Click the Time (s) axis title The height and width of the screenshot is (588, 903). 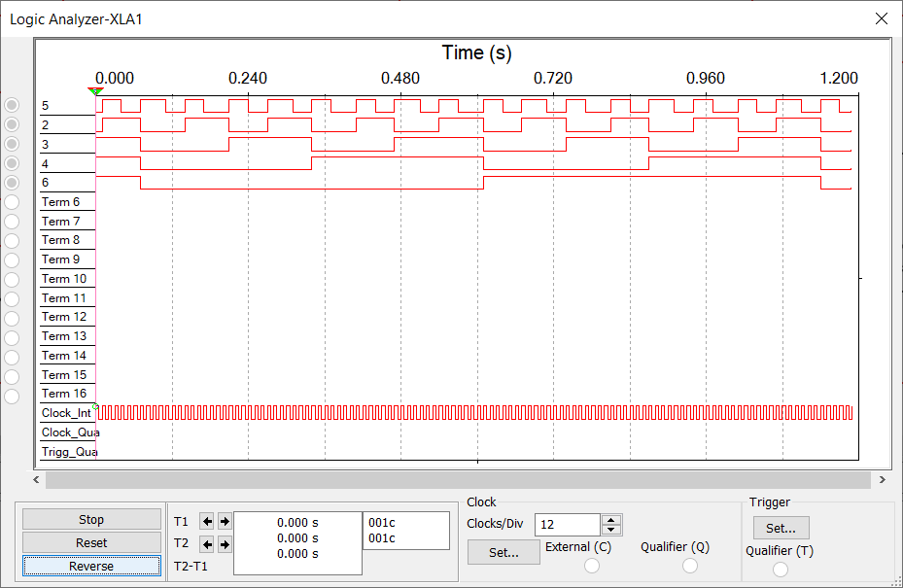[477, 53]
